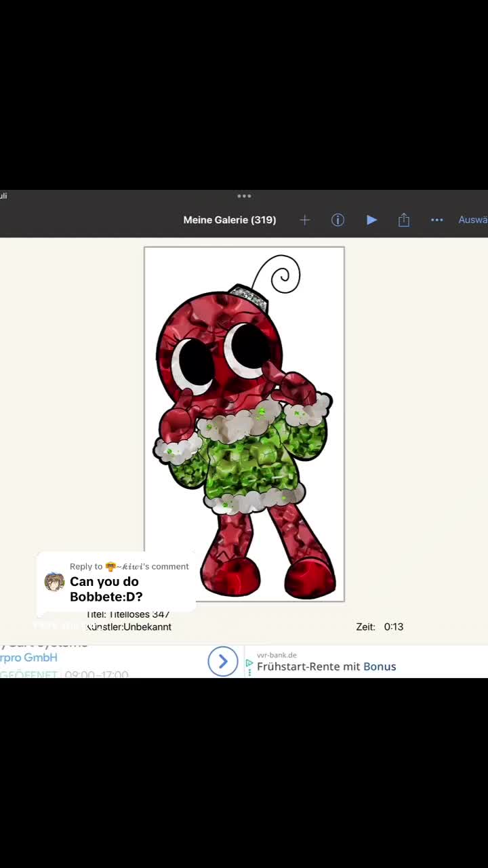The image size is (488, 868).
Task: Open the ad's circular arrow button
Action: pos(223,661)
